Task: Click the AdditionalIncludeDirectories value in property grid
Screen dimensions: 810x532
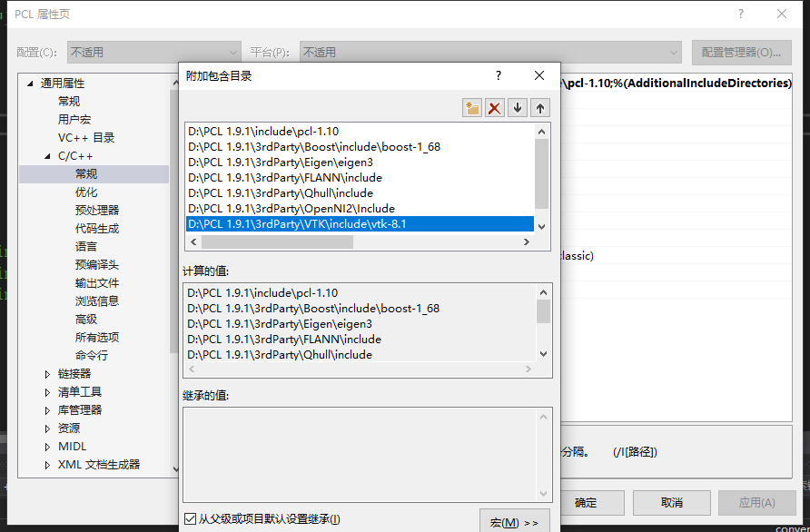Action: pos(677,84)
